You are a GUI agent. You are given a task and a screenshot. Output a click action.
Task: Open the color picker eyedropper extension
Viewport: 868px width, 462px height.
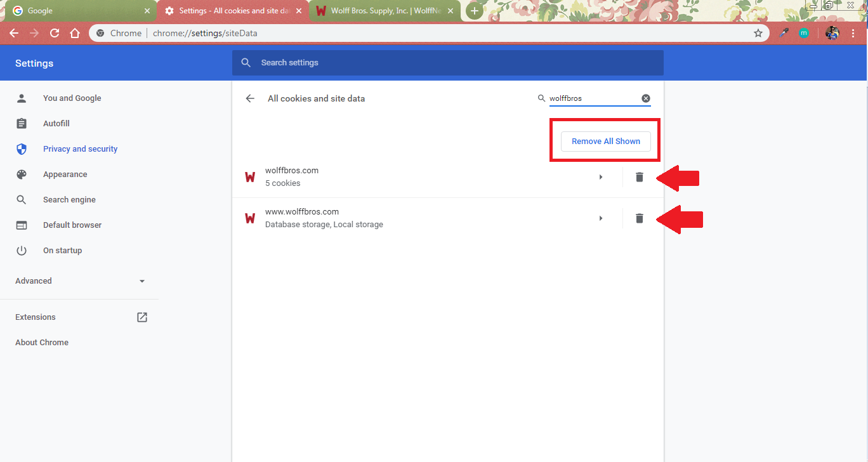click(784, 33)
